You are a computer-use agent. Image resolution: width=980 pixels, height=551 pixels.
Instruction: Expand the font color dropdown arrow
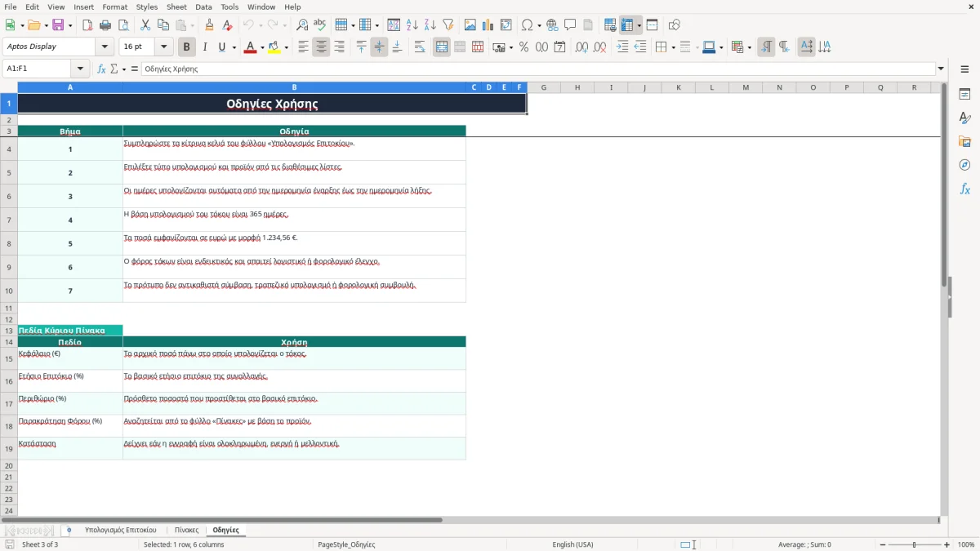(x=261, y=47)
